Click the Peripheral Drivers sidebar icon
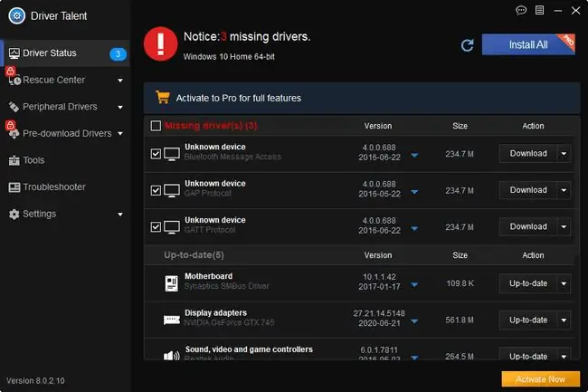Screen dimensions: 588x392 14,107
